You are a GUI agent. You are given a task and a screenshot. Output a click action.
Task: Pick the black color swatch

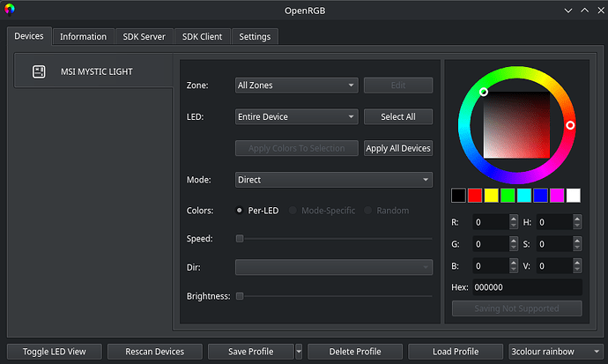click(x=458, y=196)
